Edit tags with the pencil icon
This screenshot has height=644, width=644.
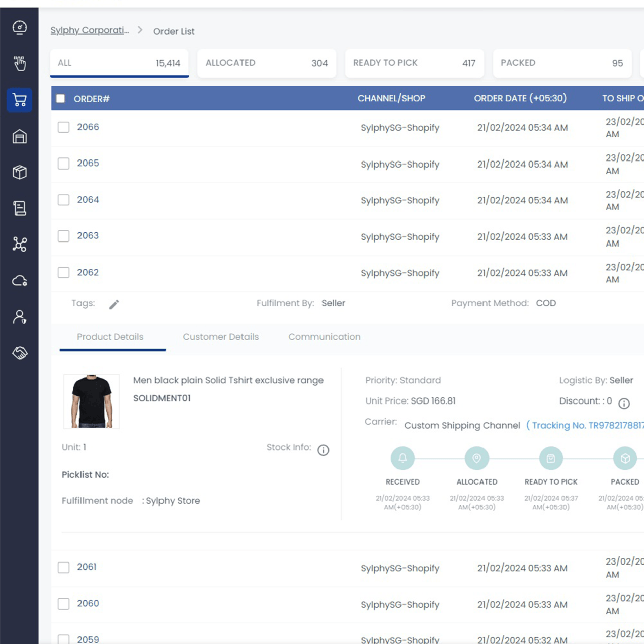114,304
